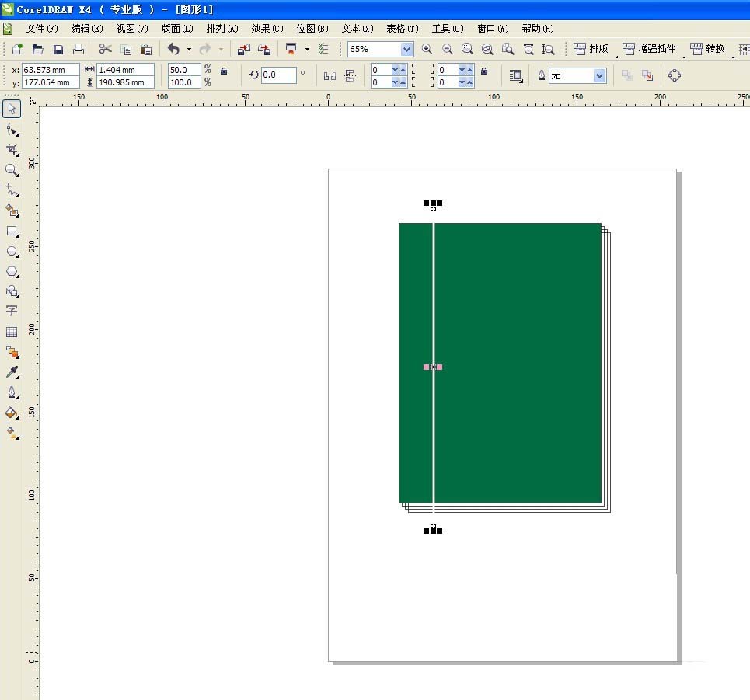Open the wrap paragraph text flyout
The height and width of the screenshot is (700, 750).
point(515,75)
